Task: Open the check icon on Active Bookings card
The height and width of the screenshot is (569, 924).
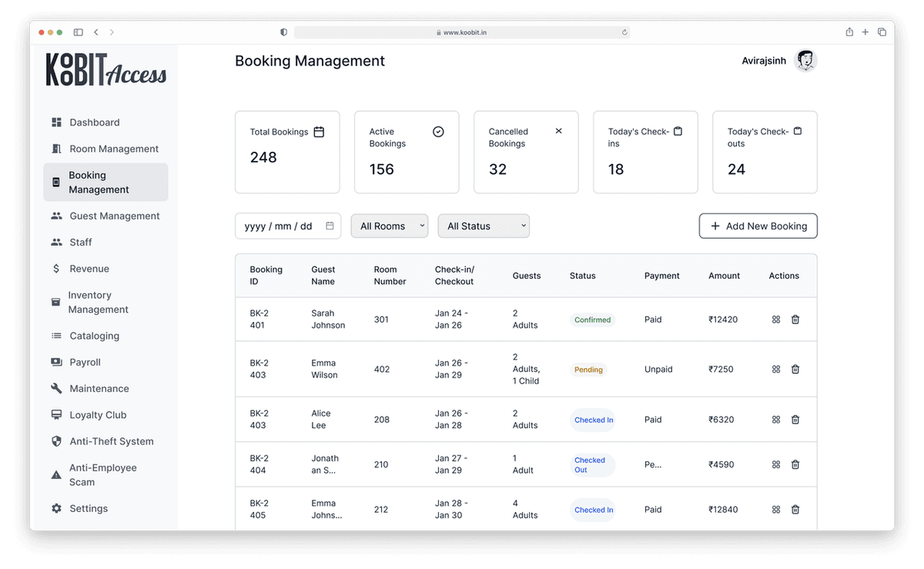Action: (438, 131)
